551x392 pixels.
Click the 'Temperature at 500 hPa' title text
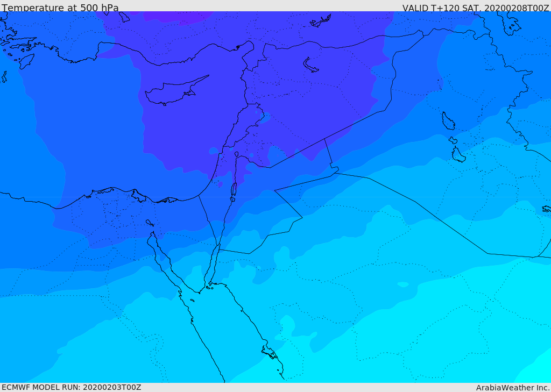pyautogui.click(x=60, y=8)
